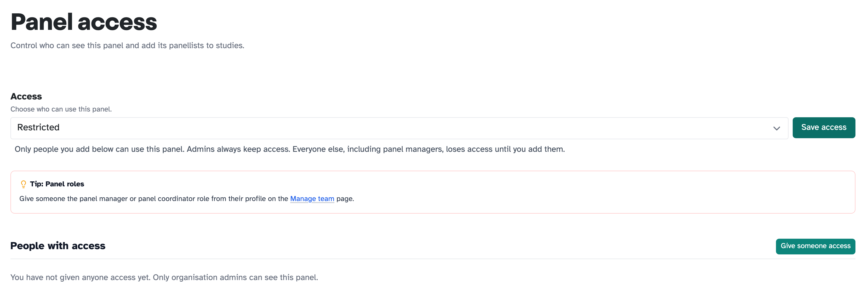Click the lightbulb tip icon
This screenshot has height=301, width=868.
23,184
